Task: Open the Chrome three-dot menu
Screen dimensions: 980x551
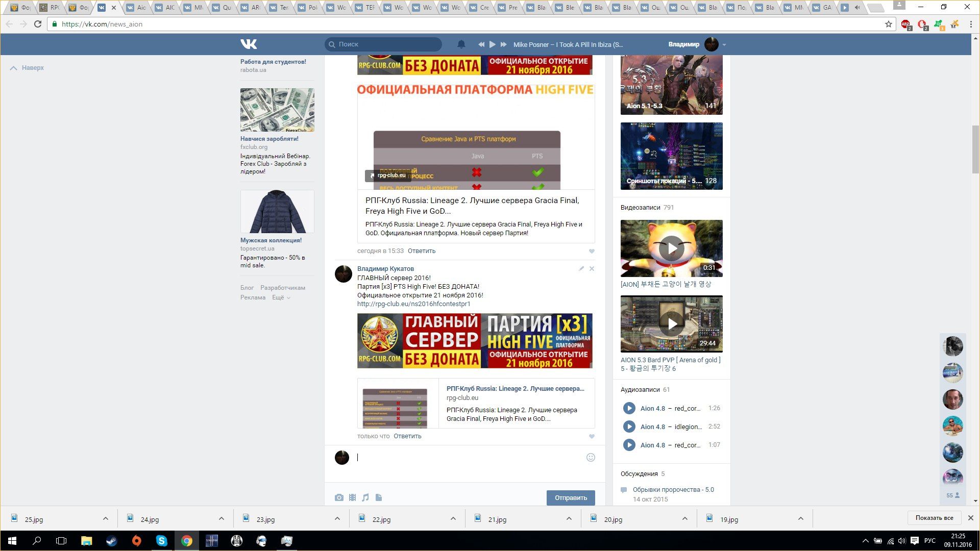Action: coord(971,24)
